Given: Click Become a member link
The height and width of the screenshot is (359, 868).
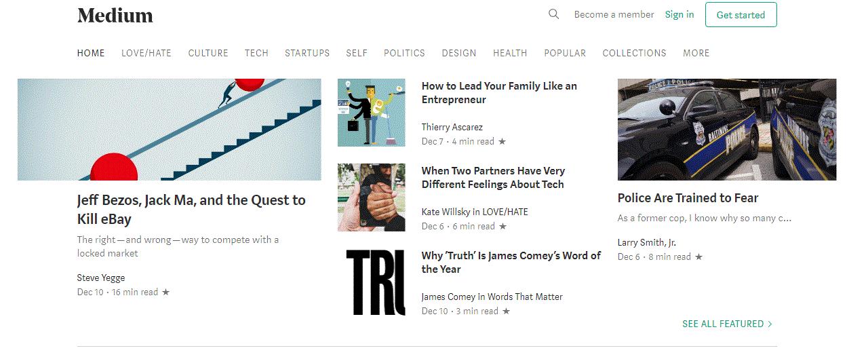Looking at the screenshot, I should click(x=614, y=14).
